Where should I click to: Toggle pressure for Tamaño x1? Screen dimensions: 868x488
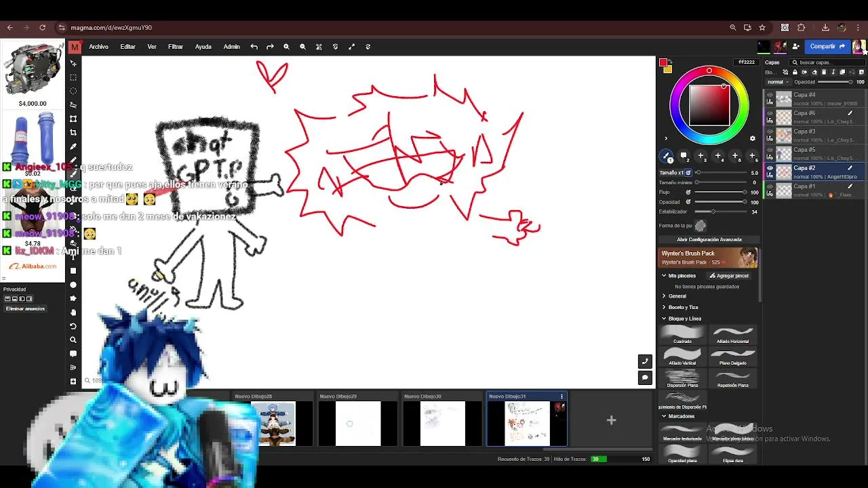tap(688, 173)
